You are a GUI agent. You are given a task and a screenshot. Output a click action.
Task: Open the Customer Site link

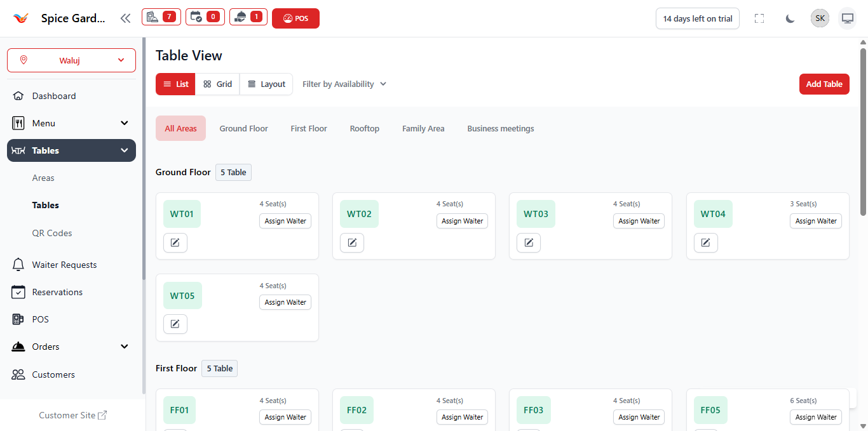tap(72, 415)
